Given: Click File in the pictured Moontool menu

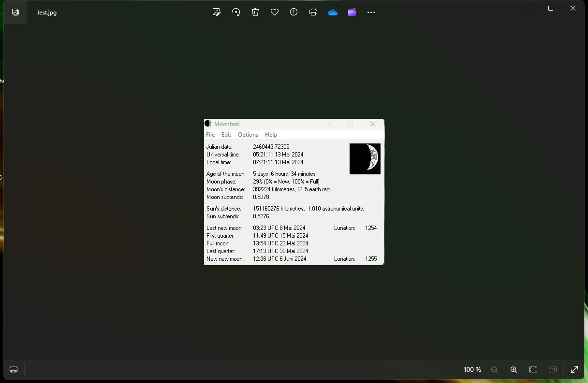Looking at the screenshot, I should point(210,135).
